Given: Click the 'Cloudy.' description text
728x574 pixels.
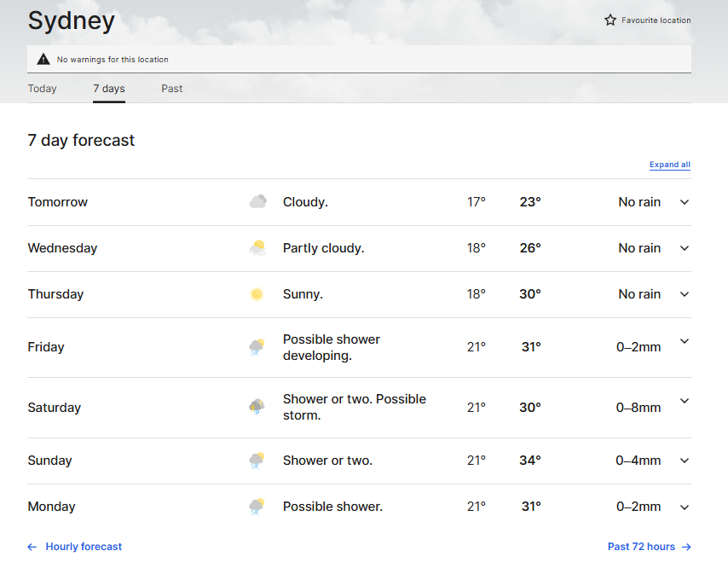Looking at the screenshot, I should coord(305,202).
